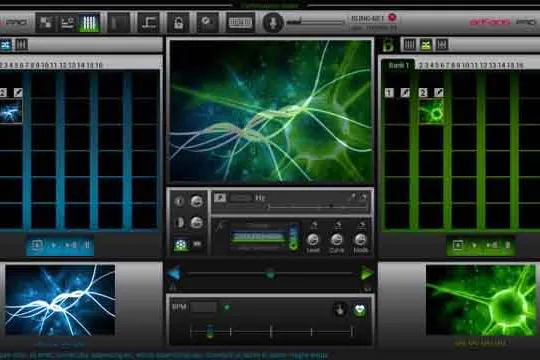Image resolution: width=540 pixels, height=360 pixels.
Task: Open the synth mode layout icon in top toolbar
Action: pos(45,23)
